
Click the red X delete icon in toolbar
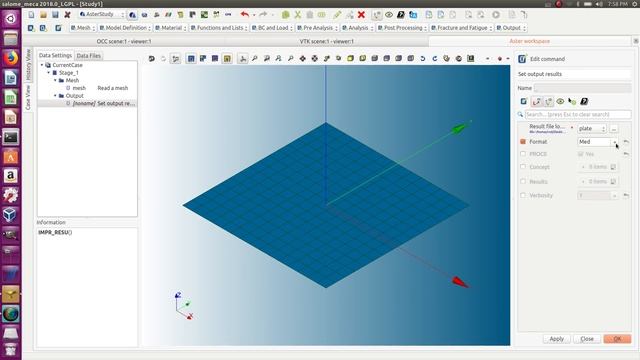pyautogui.click(x=361, y=15)
